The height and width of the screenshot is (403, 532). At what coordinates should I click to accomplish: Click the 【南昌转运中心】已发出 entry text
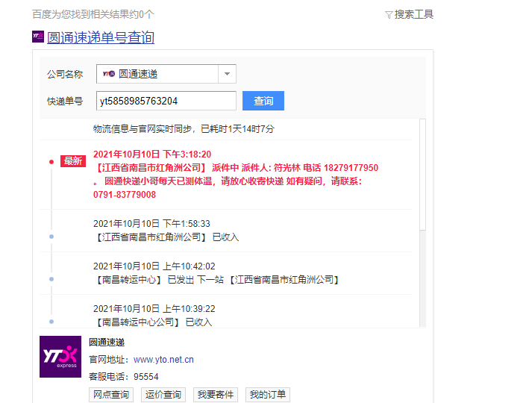[x=218, y=280]
